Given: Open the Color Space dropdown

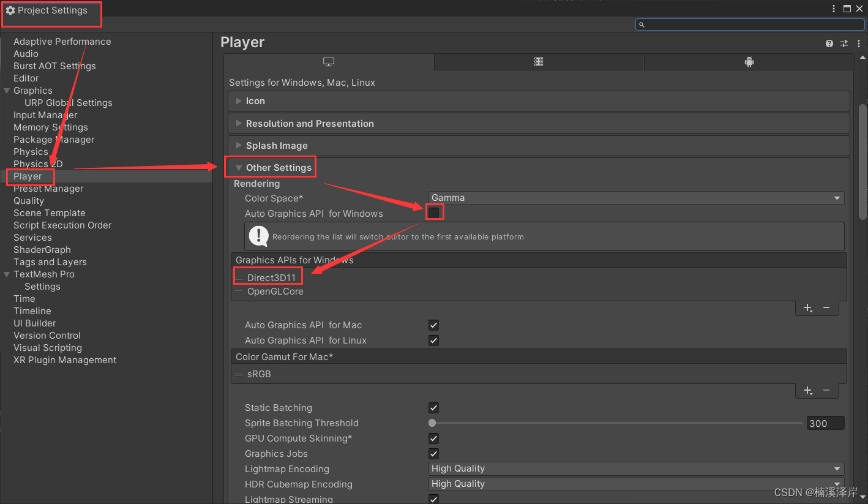Looking at the screenshot, I should 637,198.
